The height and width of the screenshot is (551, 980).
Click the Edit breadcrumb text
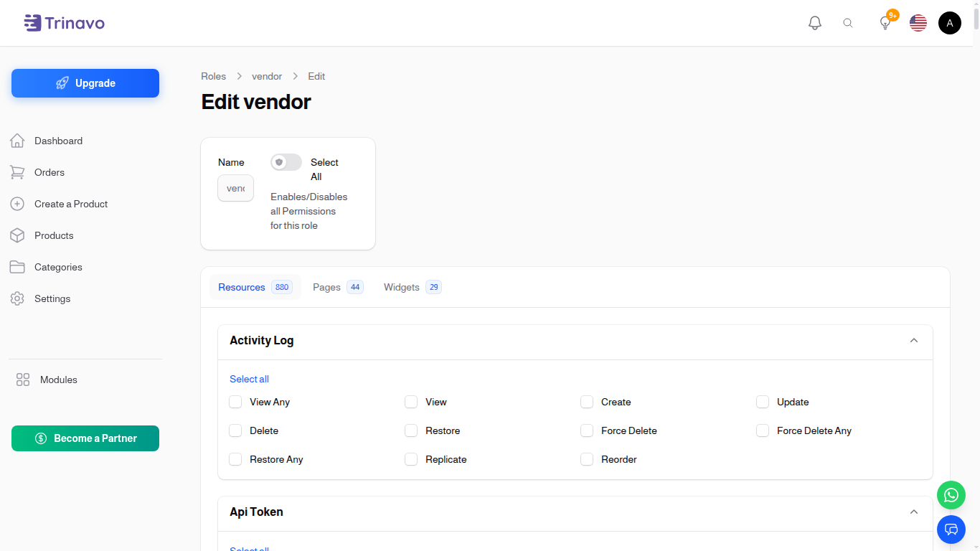point(316,76)
